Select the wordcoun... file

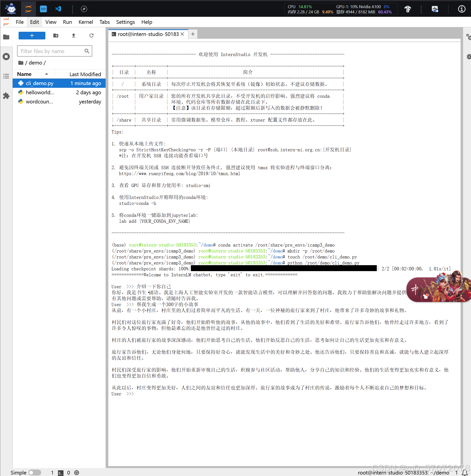point(59,102)
